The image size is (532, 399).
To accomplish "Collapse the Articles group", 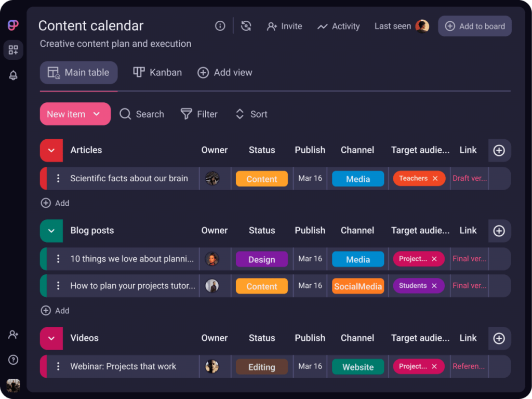I will coord(50,150).
